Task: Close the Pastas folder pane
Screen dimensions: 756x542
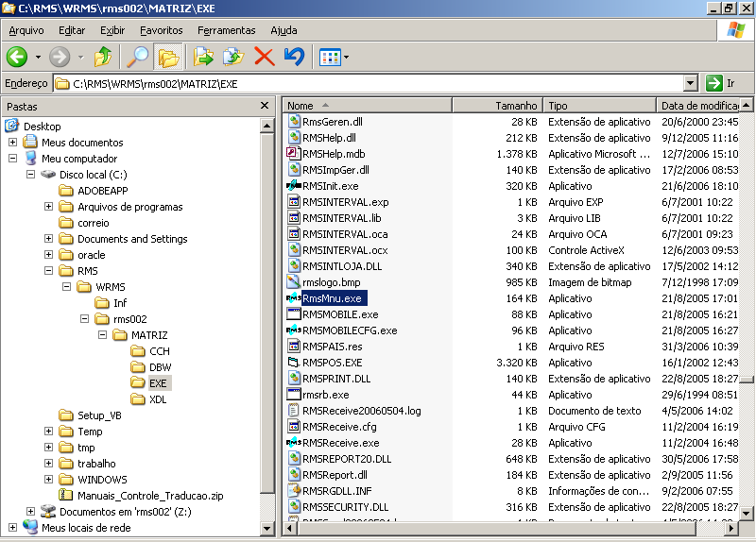Action: (x=265, y=105)
